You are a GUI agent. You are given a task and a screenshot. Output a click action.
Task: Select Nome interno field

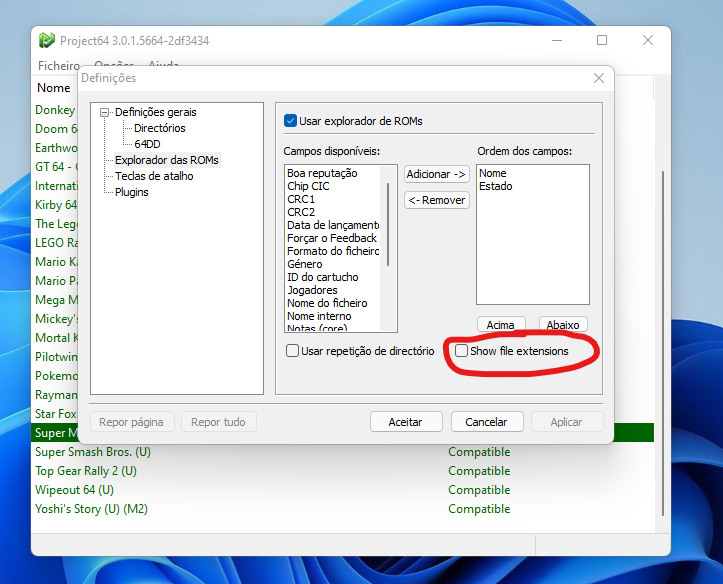(x=319, y=316)
